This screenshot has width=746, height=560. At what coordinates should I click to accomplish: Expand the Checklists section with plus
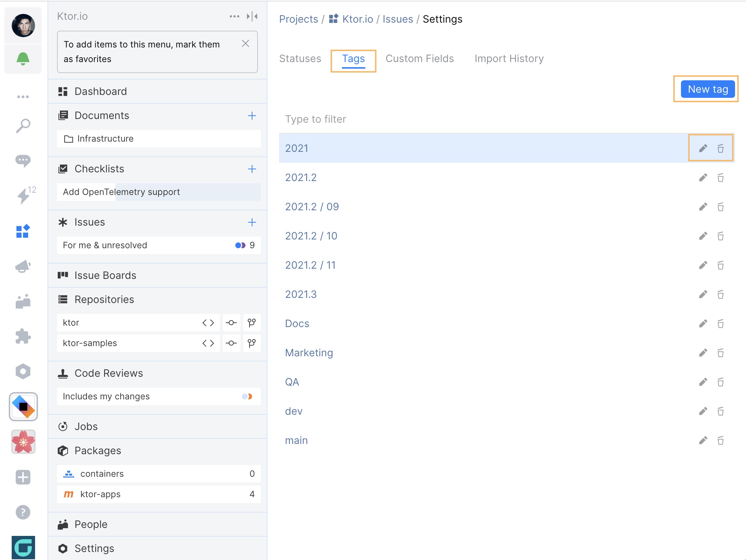[252, 169]
